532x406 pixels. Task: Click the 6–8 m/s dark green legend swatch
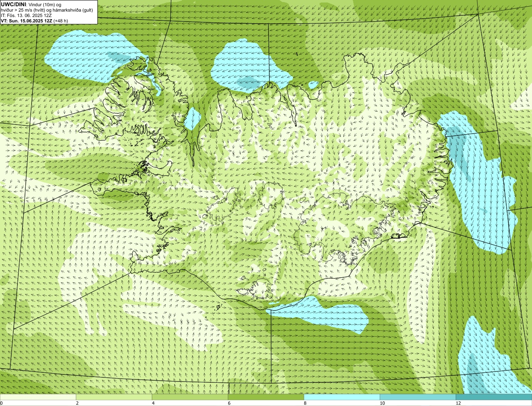[266, 397]
